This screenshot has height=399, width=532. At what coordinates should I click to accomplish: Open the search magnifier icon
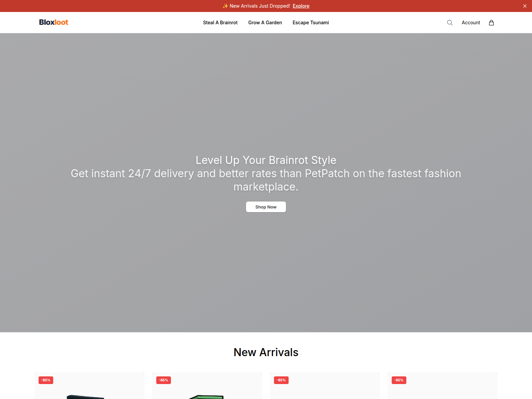[x=450, y=23]
